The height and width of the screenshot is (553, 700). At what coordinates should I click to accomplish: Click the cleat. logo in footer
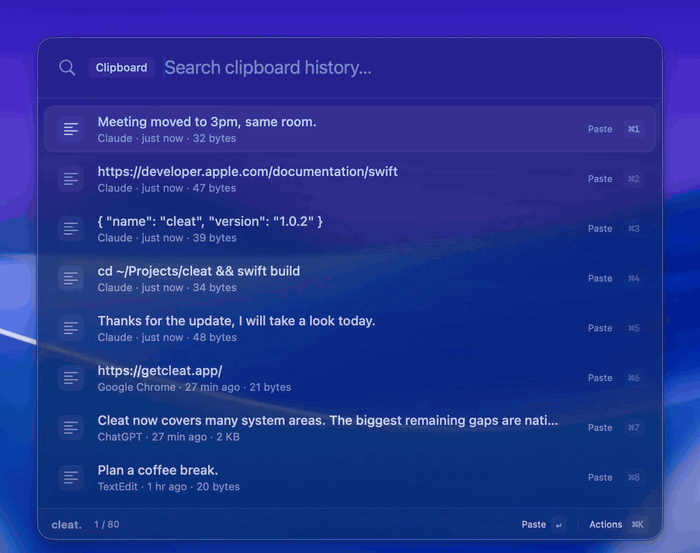[67, 524]
